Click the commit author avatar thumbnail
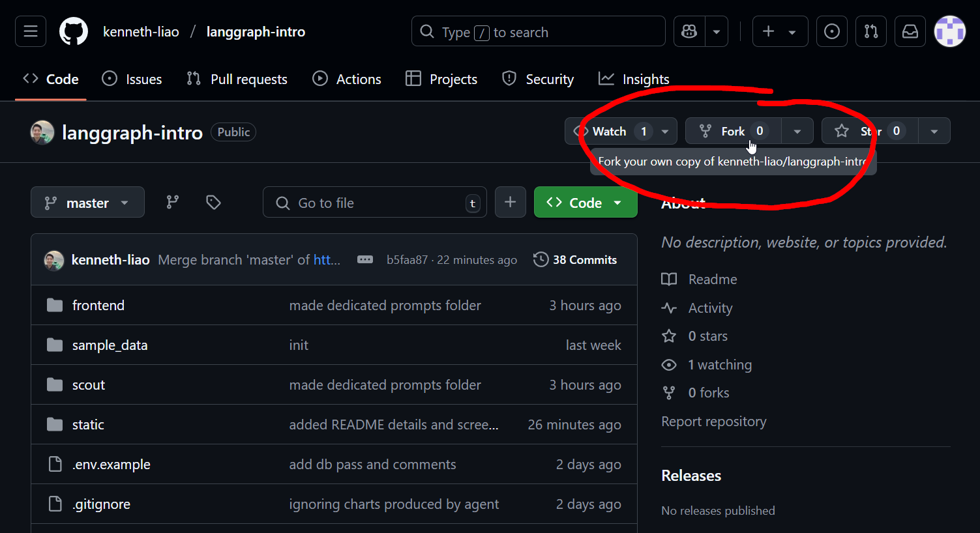This screenshot has width=980, height=533. pyautogui.click(x=53, y=260)
